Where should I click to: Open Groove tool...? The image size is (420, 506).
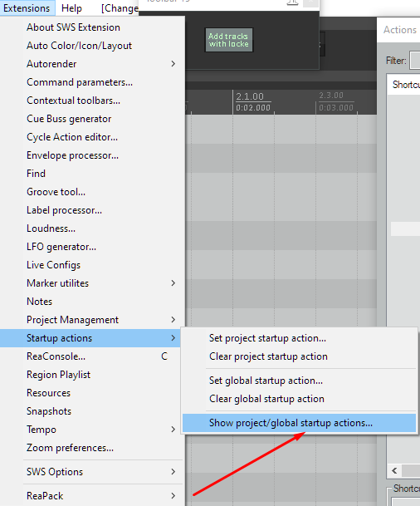[x=92, y=192]
